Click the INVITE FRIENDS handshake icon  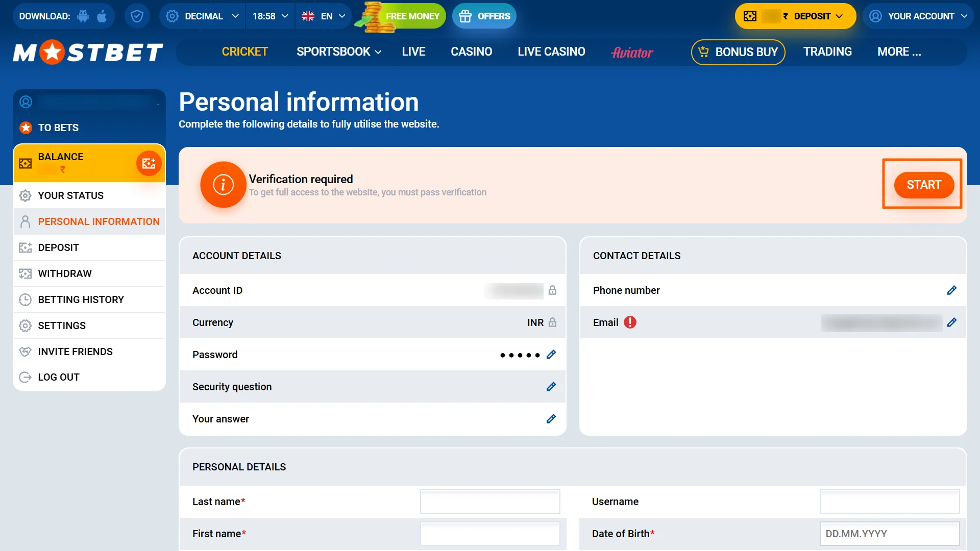25,352
